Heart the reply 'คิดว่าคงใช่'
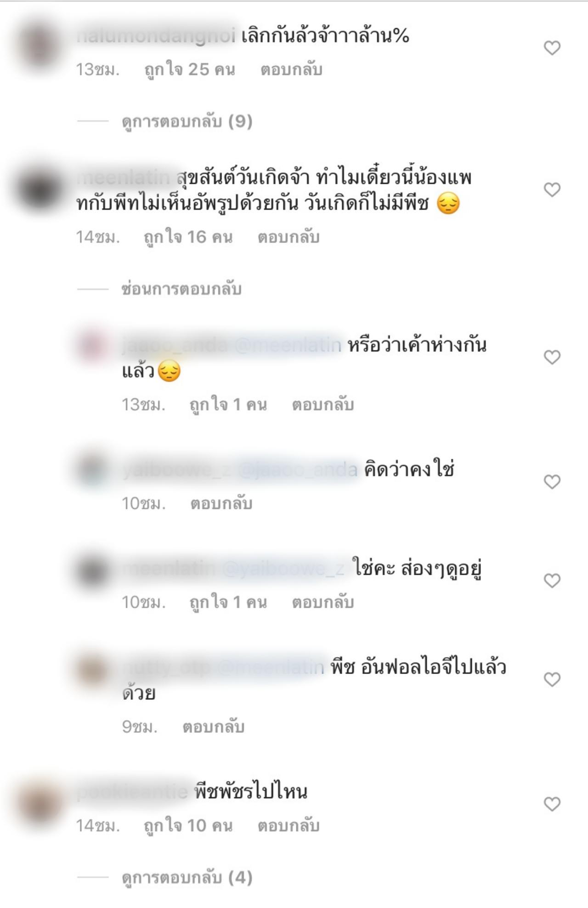The height and width of the screenshot is (908, 588). point(552,482)
